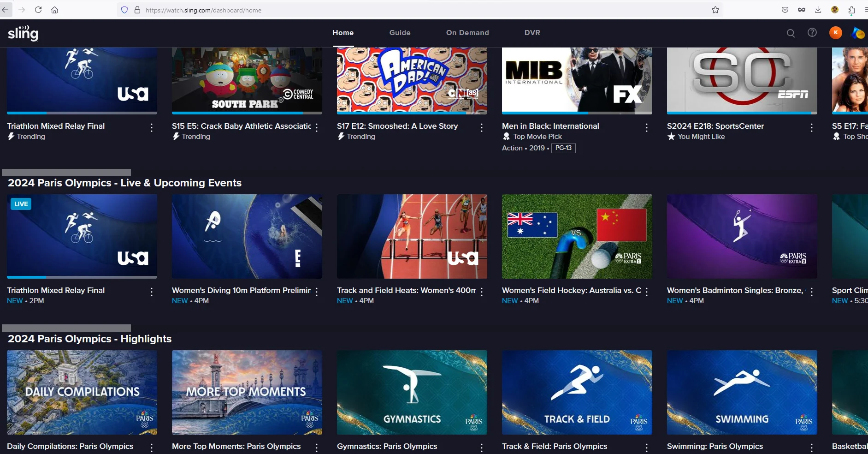The height and width of the screenshot is (454, 868).
Task: Open options menu for SportsCenter S2024 E218
Action: pyautogui.click(x=812, y=128)
